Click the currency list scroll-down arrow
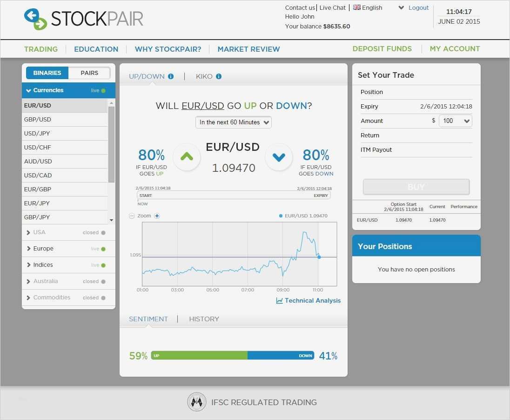Screen dimensions: 510x420 [x=112, y=220]
